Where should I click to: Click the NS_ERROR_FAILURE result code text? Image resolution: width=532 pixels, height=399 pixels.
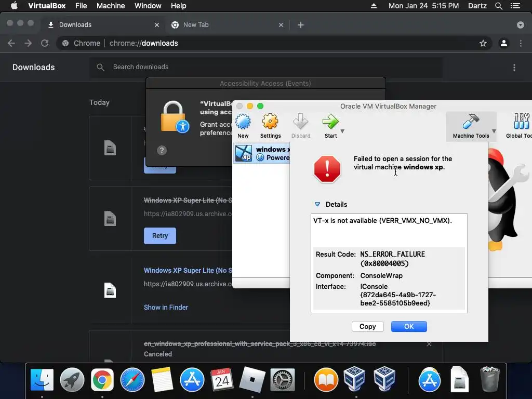[392, 254]
